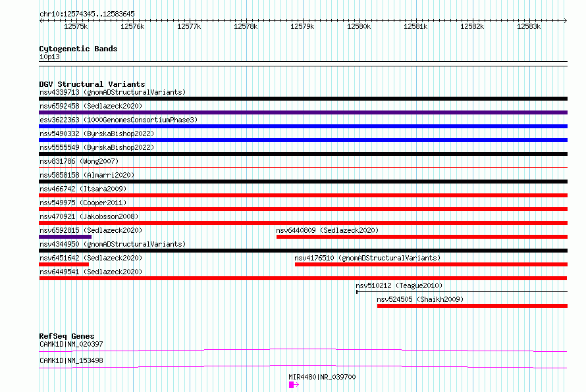Click the red bar under nsv524505
This screenshot has width=586, height=392.
[472, 306]
